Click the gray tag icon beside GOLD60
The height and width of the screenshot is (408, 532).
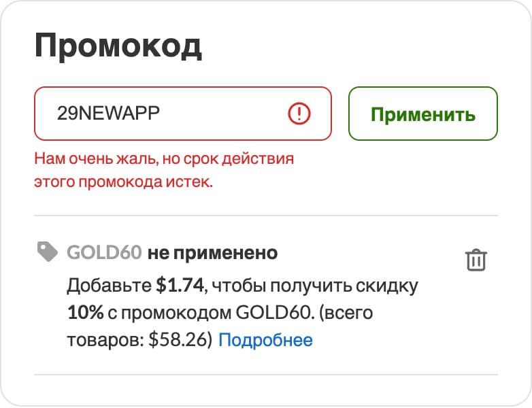tap(48, 252)
